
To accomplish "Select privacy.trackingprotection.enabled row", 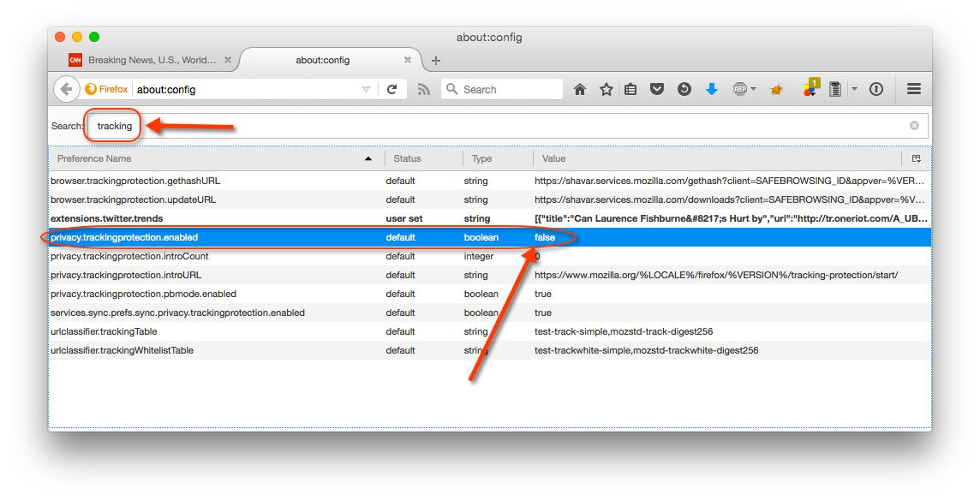I will [x=490, y=237].
